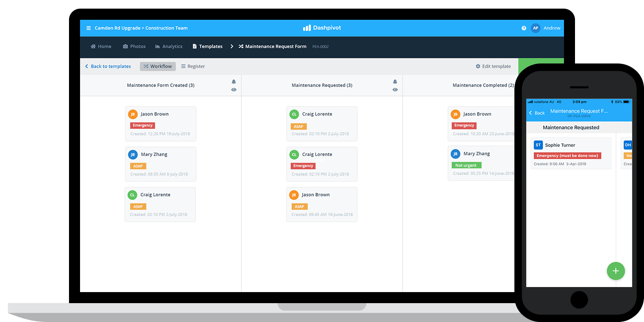Tap Maintenance Requested header on phone
Viewport: 644px width, 322px height.
click(x=571, y=127)
